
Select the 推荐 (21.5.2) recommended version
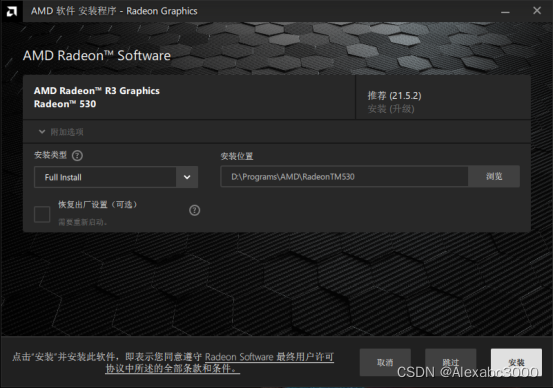[394, 96]
